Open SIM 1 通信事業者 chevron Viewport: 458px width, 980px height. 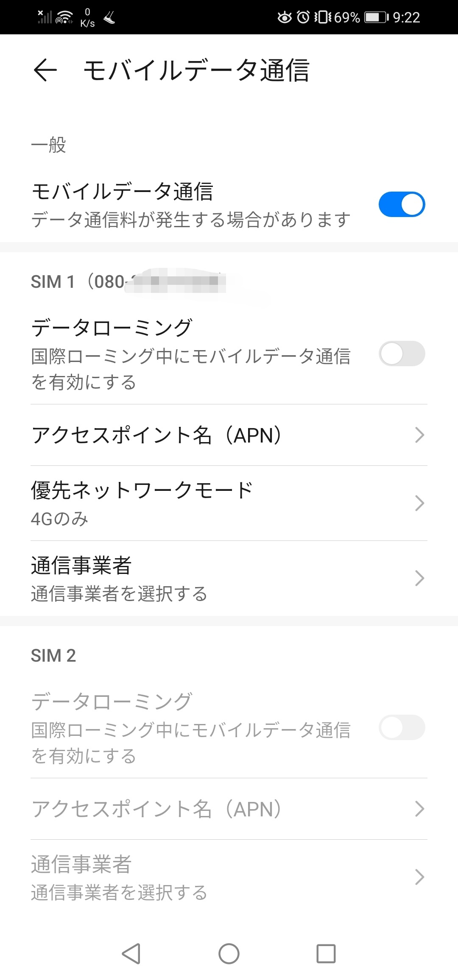(x=419, y=578)
